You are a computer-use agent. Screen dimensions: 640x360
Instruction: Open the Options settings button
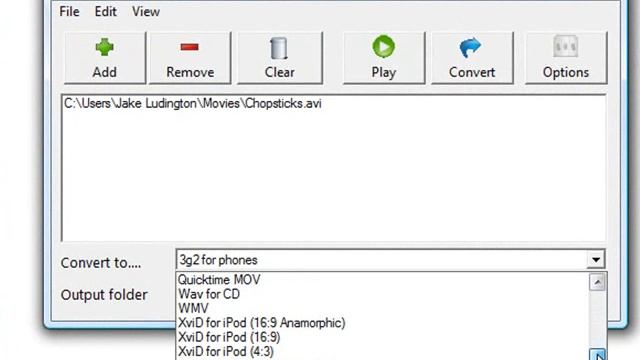(x=566, y=58)
